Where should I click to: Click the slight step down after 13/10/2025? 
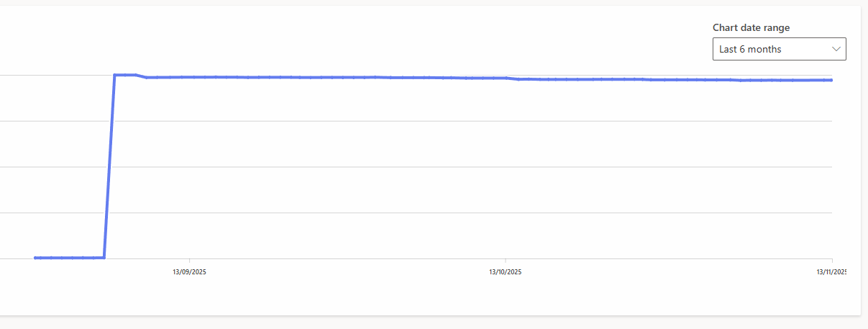click(x=518, y=79)
